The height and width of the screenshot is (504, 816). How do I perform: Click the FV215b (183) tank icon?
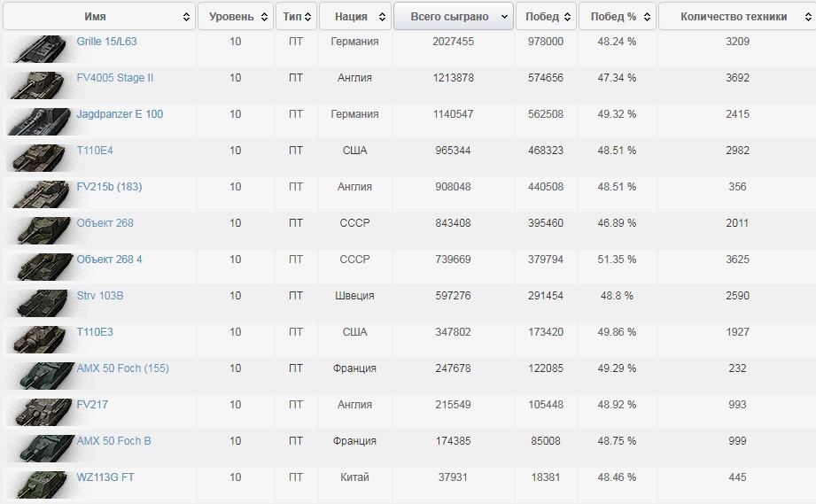click(38, 194)
